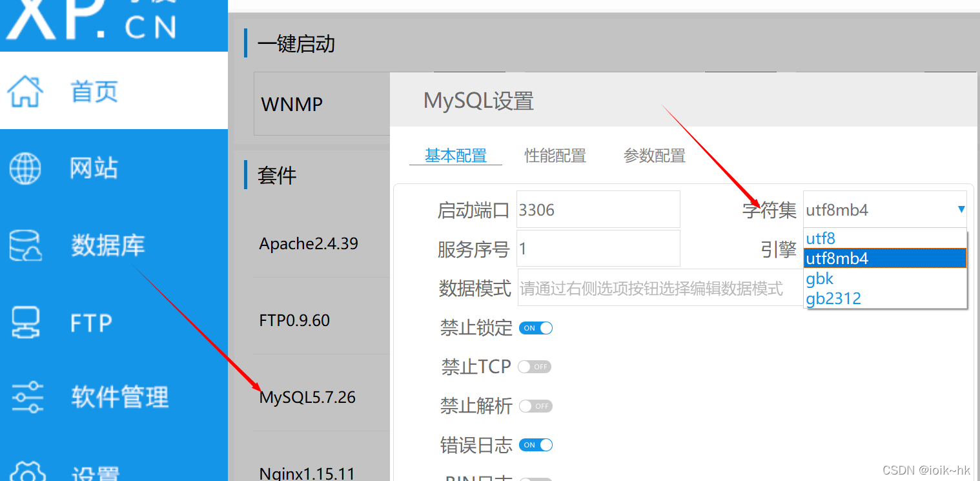
Task: Choose utf8mb4 from the charset list
Action: tap(885, 258)
